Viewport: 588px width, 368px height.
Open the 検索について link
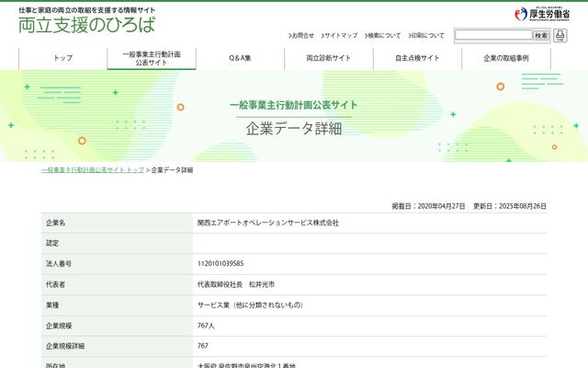(382, 35)
